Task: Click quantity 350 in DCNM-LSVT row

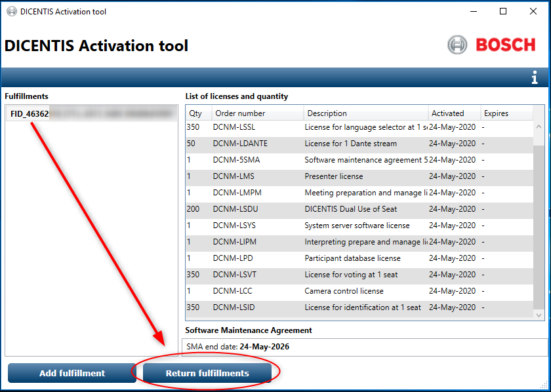Action: pyautogui.click(x=193, y=274)
